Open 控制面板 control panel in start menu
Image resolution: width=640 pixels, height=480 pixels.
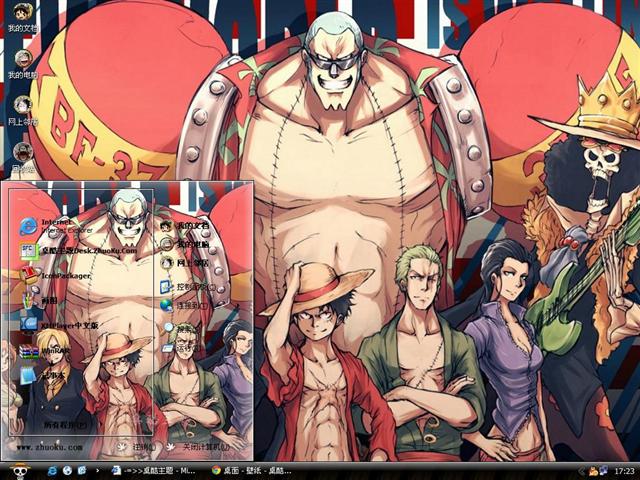pos(188,287)
